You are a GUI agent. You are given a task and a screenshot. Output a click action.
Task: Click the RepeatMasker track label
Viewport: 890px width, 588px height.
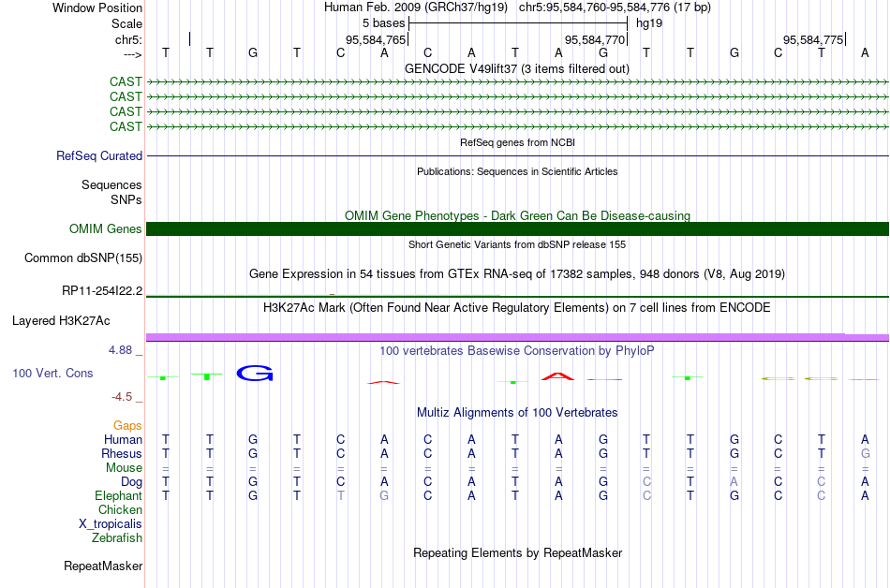103,566
